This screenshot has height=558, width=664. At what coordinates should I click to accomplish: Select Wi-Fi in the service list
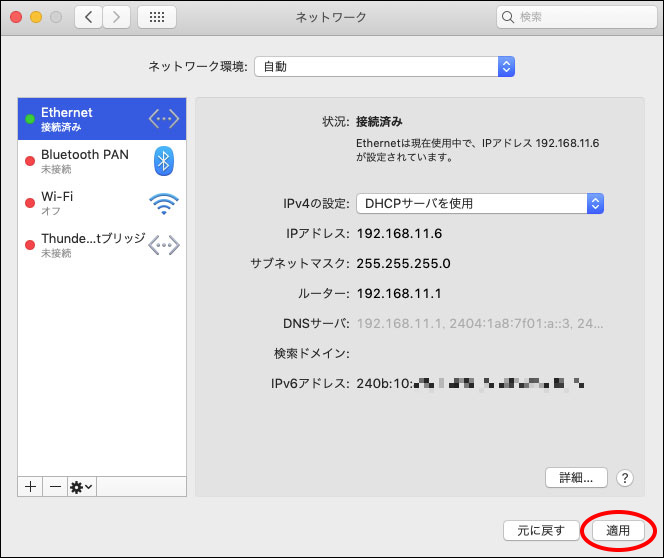[102, 203]
